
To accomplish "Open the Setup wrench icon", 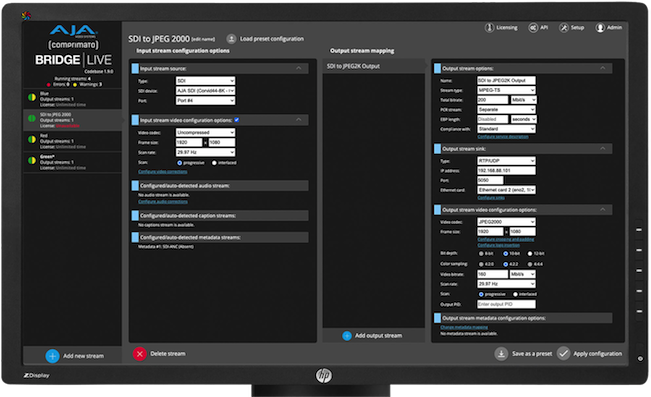I will coord(563,27).
